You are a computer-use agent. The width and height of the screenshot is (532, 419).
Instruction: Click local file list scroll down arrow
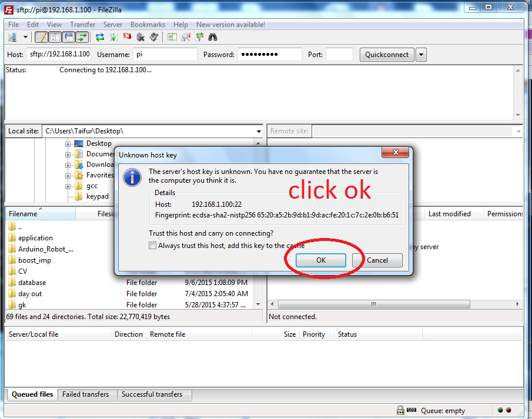pos(258,304)
